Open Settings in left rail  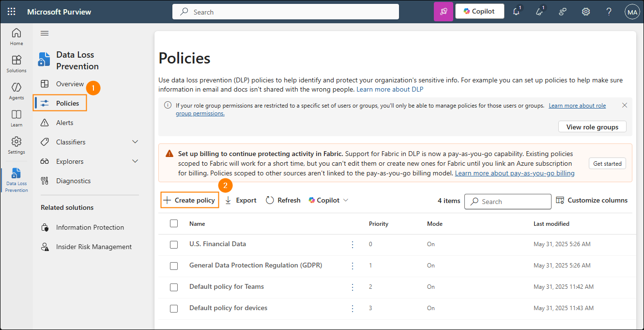(16, 145)
